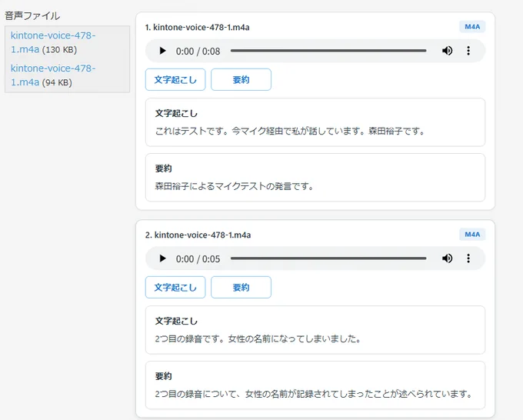This screenshot has height=420, width=523.
Task: Click 要約 button in card 1
Action: (x=242, y=80)
